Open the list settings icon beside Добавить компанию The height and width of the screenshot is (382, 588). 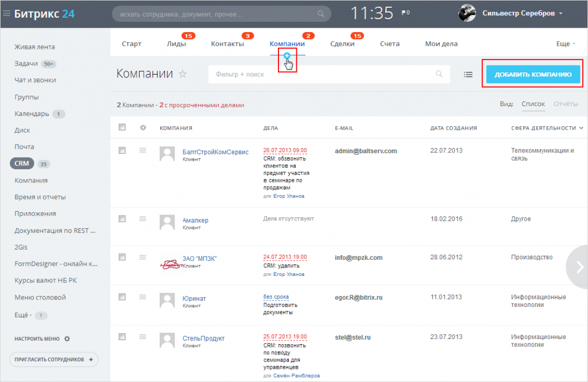point(468,75)
